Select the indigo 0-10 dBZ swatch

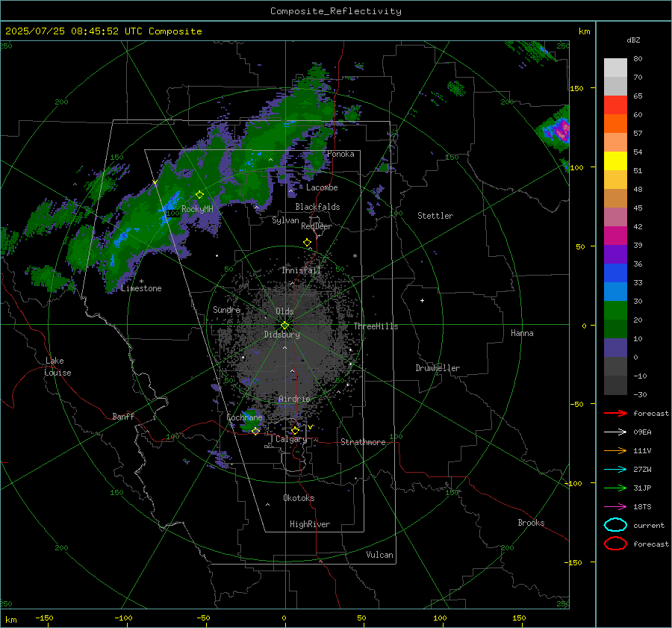615,348
